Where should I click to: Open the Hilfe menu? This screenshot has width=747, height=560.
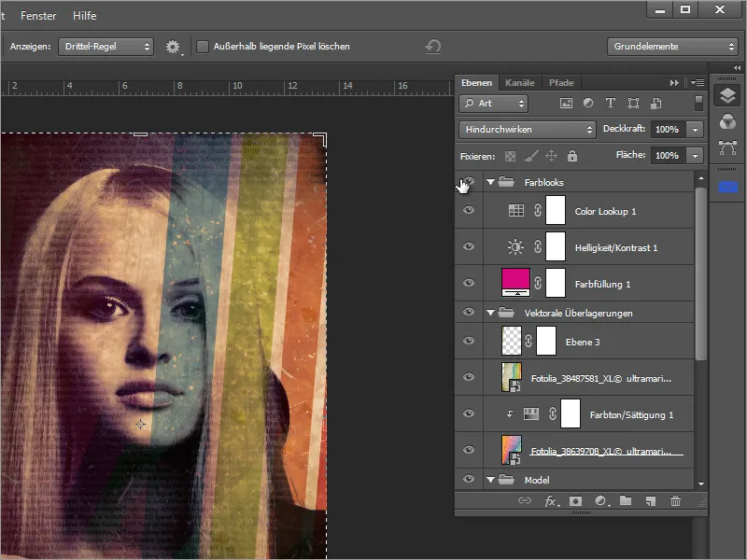point(84,16)
